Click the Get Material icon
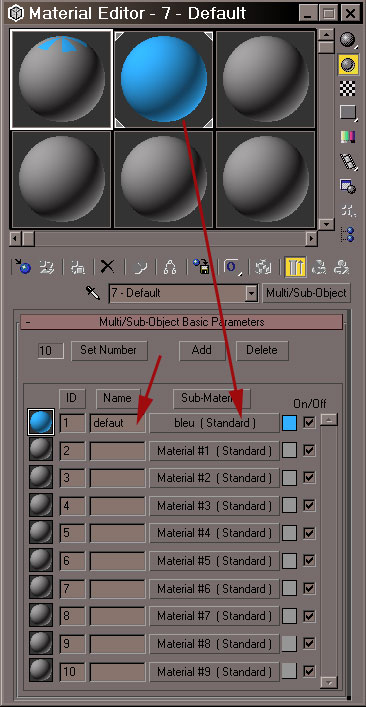The height and width of the screenshot is (707, 366). (x=22, y=267)
